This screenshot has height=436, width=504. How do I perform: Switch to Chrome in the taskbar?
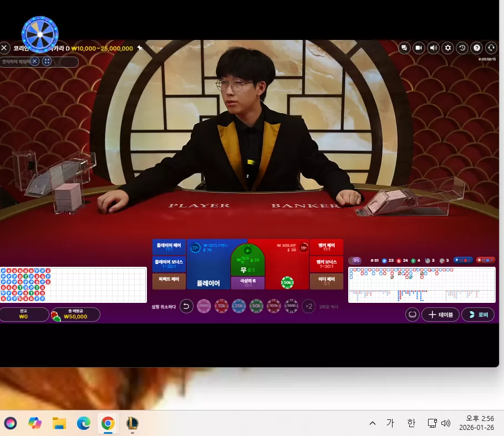pos(108,423)
